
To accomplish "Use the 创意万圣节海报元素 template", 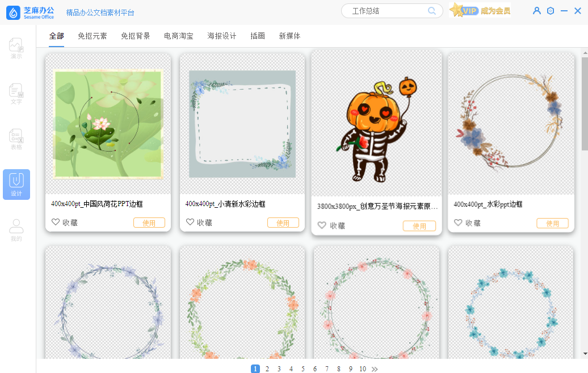I will pyautogui.click(x=419, y=226).
